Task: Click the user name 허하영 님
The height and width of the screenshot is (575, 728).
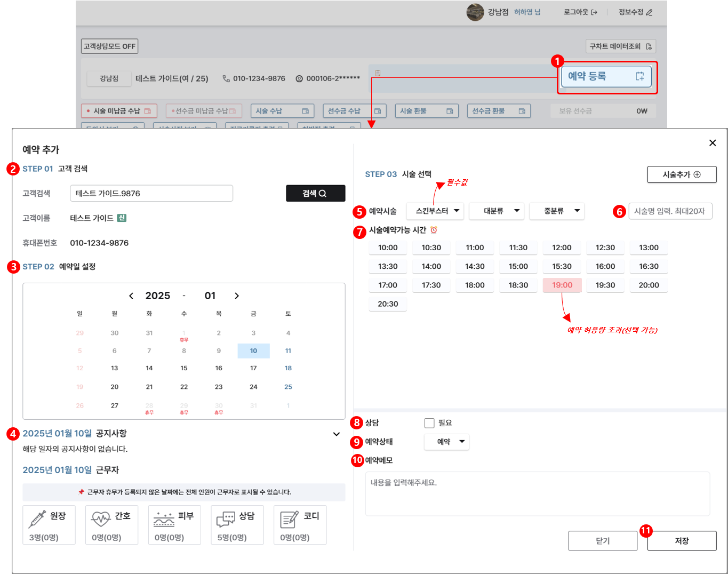Action: click(527, 12)
